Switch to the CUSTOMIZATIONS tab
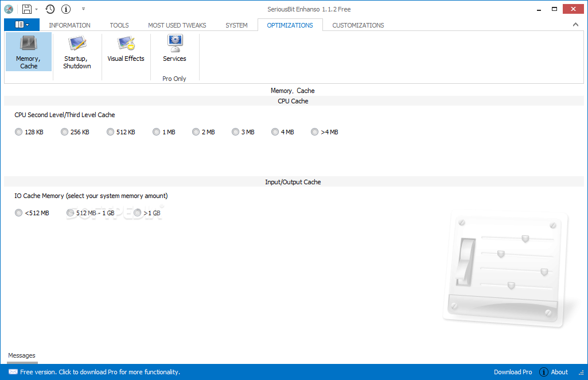The height and width of the screenshot is (380, 588). (x=358, y=25)
